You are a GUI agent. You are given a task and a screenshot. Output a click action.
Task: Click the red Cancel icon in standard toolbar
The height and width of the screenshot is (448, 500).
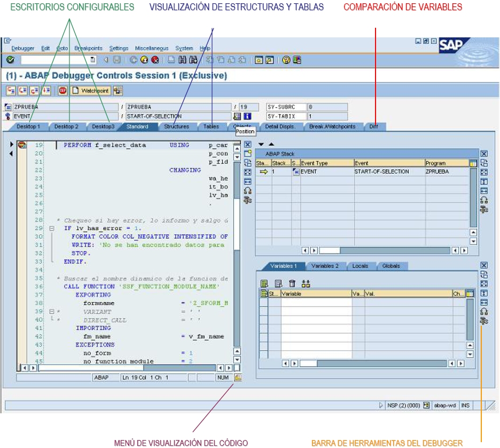click(x=155, y=60)
